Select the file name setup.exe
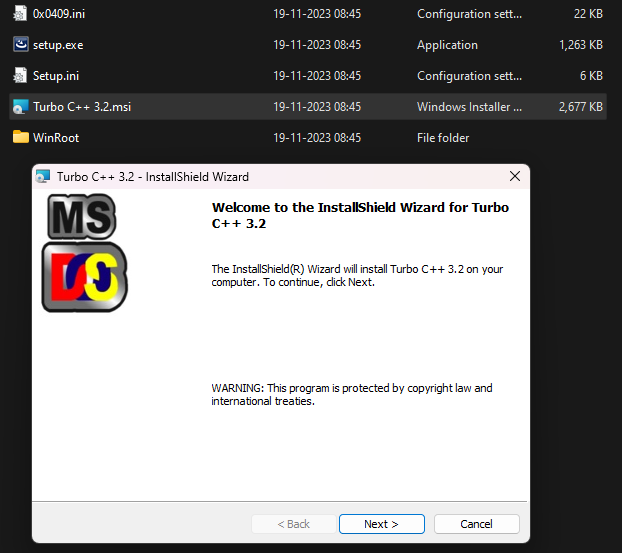 tap(58, 45)
